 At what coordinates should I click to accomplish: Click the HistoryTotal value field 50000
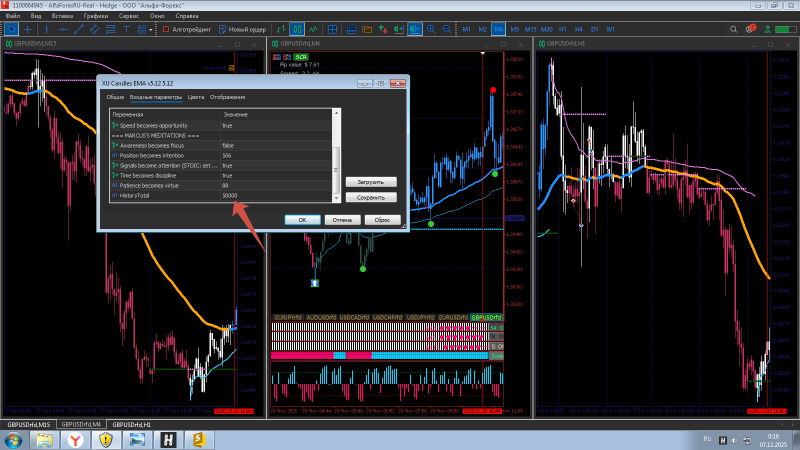(230, 196)
